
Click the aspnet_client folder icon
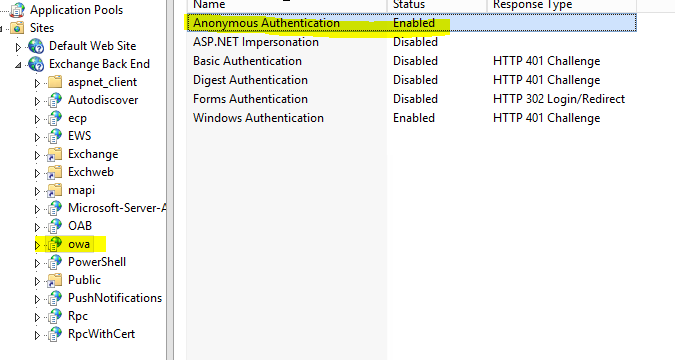coord(55,82)
